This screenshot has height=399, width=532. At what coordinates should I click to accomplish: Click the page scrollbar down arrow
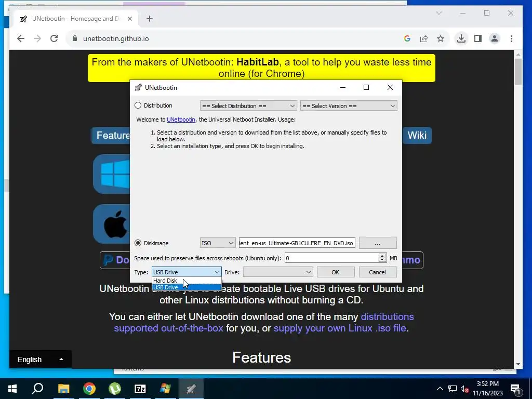pos(518,364)
